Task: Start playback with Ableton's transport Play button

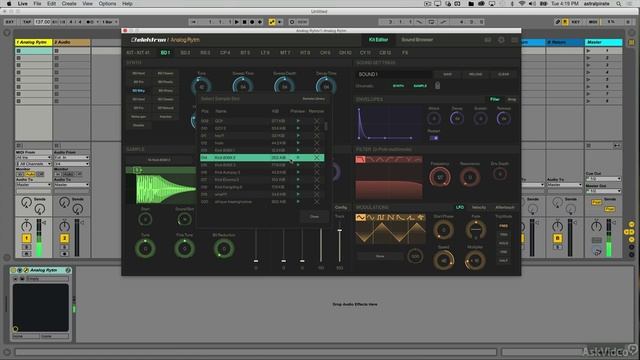Action: [236, 22]
